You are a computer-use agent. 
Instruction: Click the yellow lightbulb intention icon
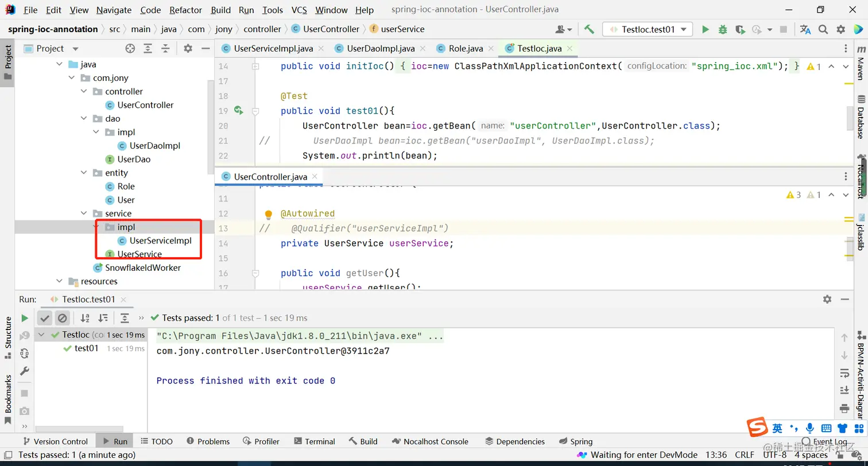pyautogui.click(x=268, y=215)
